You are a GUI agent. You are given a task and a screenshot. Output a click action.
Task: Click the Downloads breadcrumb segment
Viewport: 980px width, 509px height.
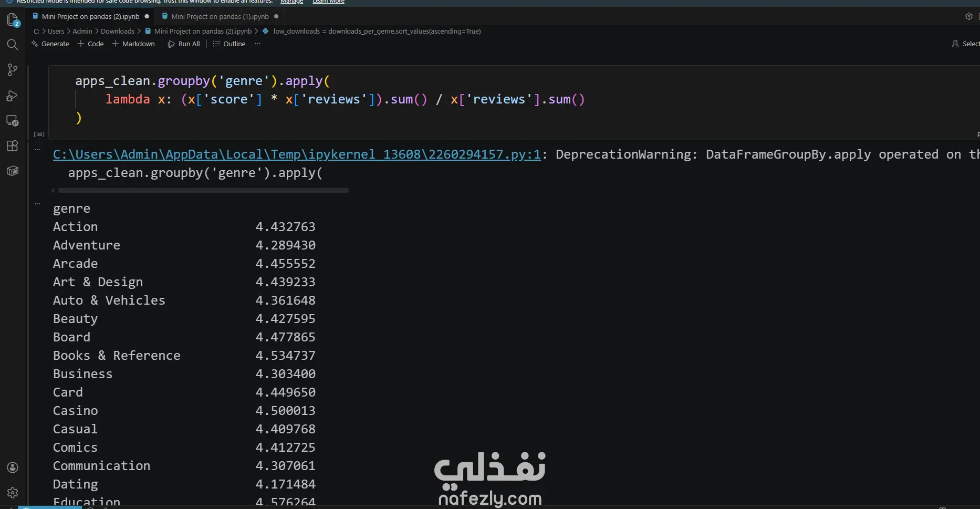tap(118, 31)
